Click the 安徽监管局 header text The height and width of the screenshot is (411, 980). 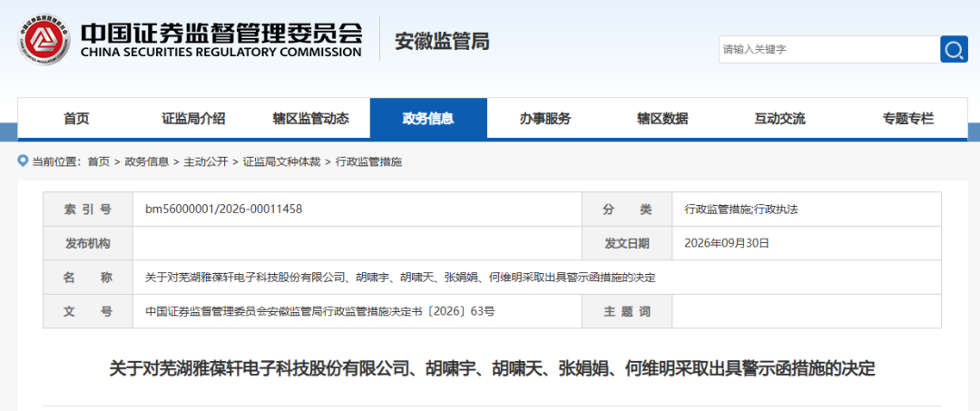tap(442, 41)
